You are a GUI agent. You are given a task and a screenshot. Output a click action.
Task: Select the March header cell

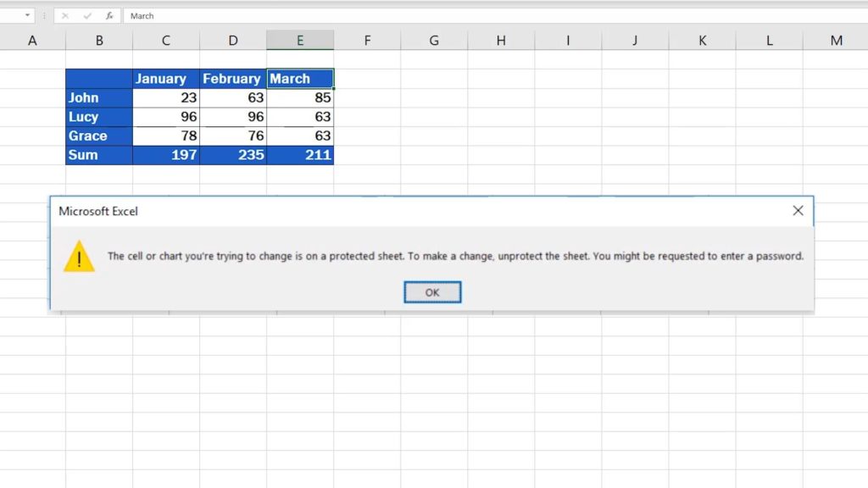click(300, 79)
